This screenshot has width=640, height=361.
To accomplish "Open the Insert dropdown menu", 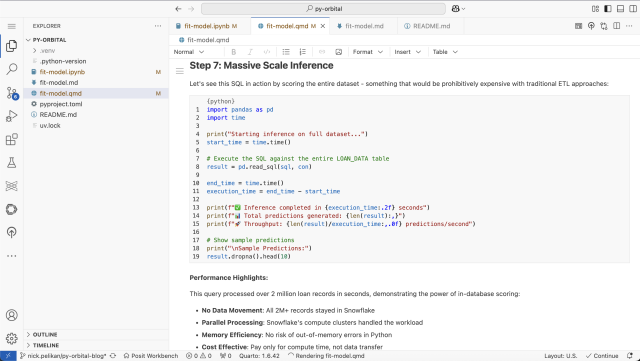I will 407,52.
